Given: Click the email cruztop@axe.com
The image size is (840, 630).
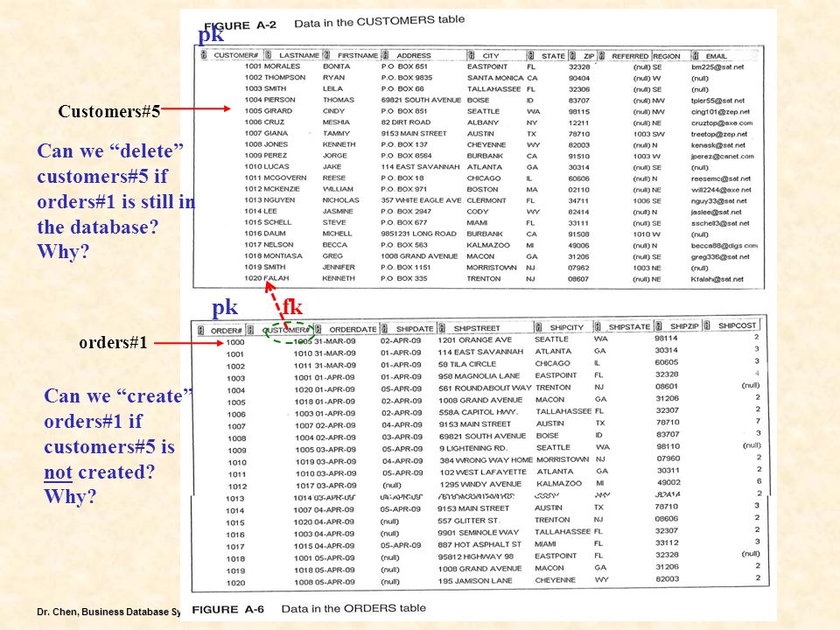Looking at the screenshot, I should coord(722,123).
